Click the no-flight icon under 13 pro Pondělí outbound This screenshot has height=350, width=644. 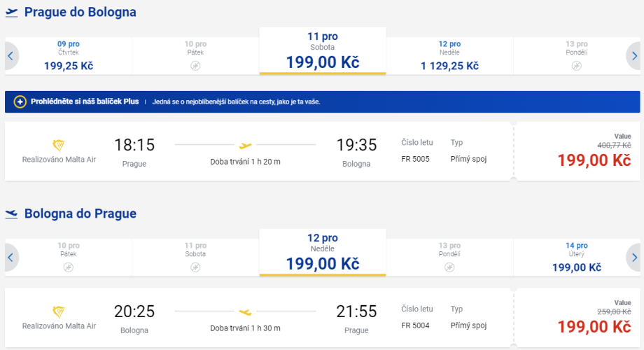(576, 66)
